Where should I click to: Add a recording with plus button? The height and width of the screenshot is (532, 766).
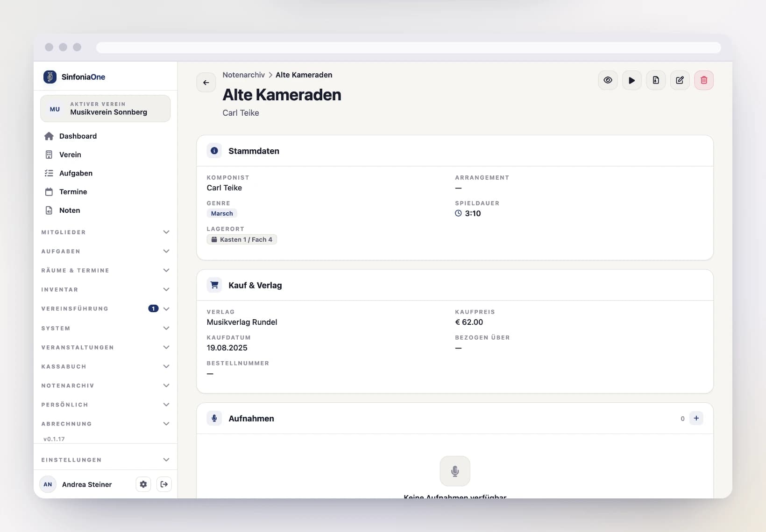pos(696,418)
